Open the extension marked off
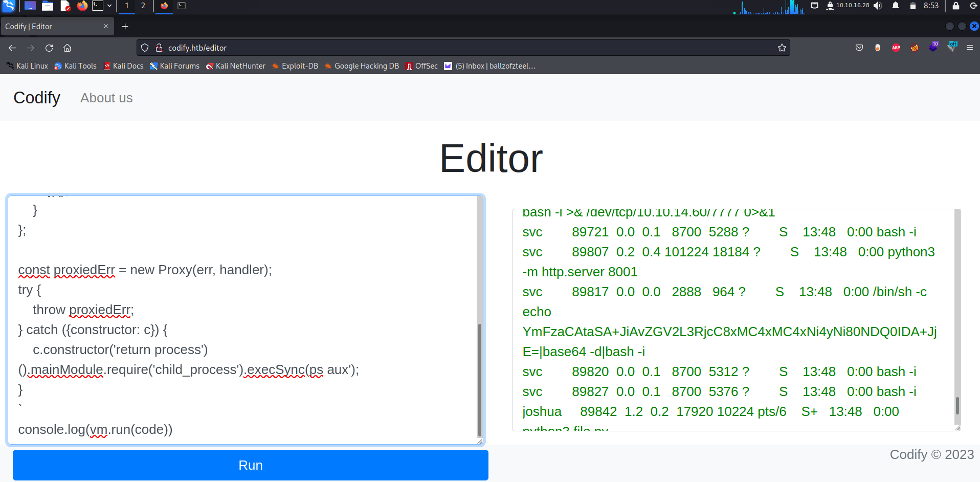This screenshot has width=980, height=482. pos(952,47)
